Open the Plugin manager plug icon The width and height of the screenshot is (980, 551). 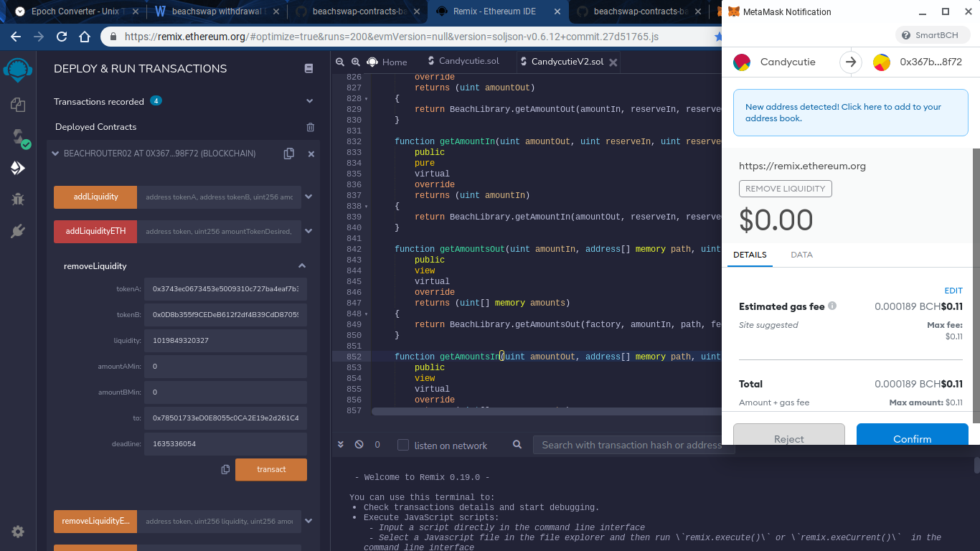pos(18,231)
